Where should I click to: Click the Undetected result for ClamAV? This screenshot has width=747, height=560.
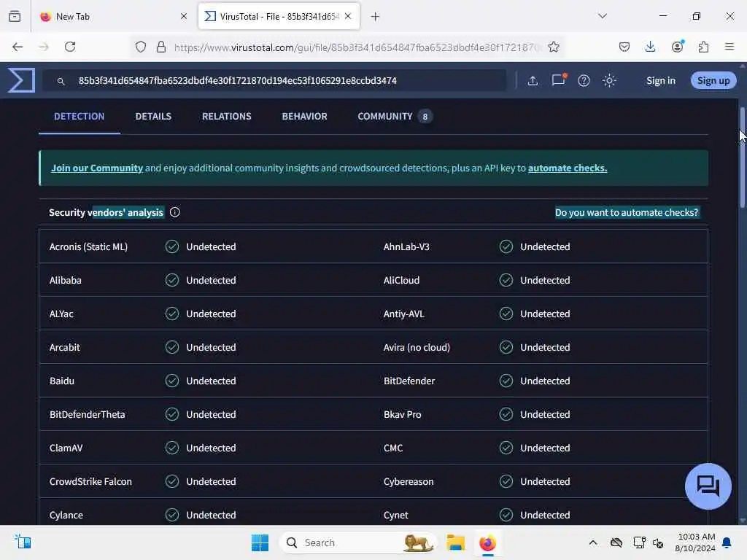[211, 448]
